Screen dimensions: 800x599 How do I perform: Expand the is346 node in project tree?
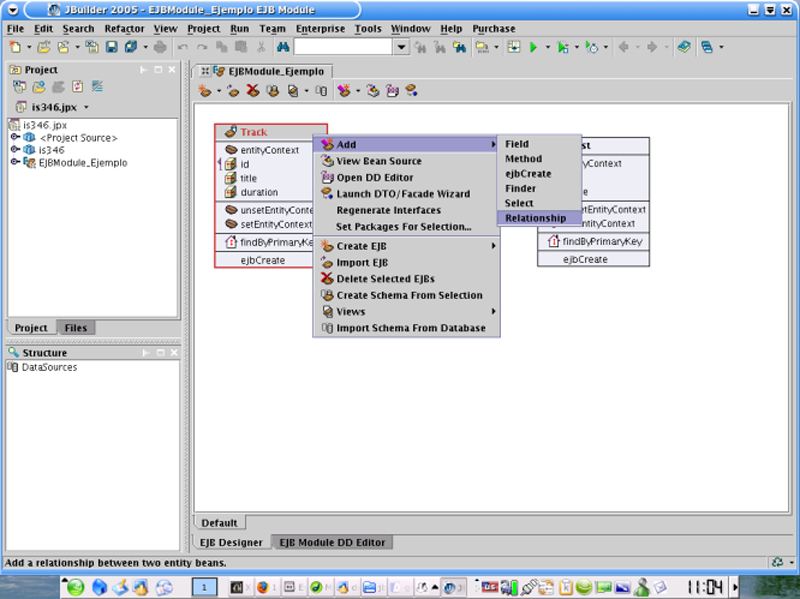(x=15, y=150)
